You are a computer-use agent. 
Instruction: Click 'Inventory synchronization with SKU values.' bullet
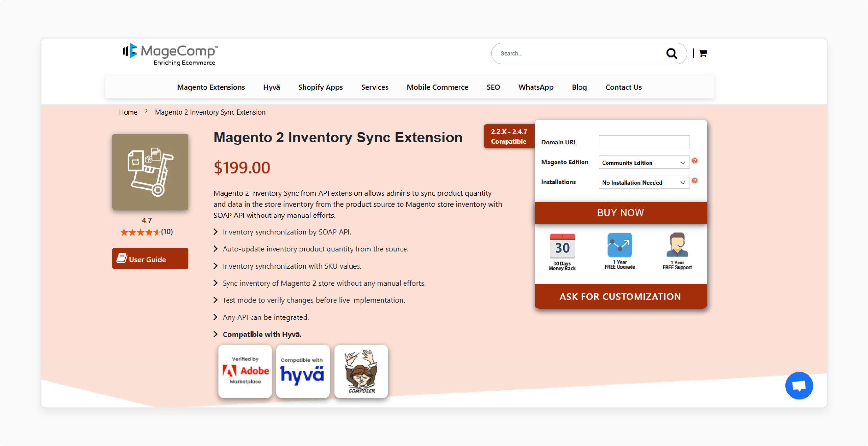tap(292, 266)
